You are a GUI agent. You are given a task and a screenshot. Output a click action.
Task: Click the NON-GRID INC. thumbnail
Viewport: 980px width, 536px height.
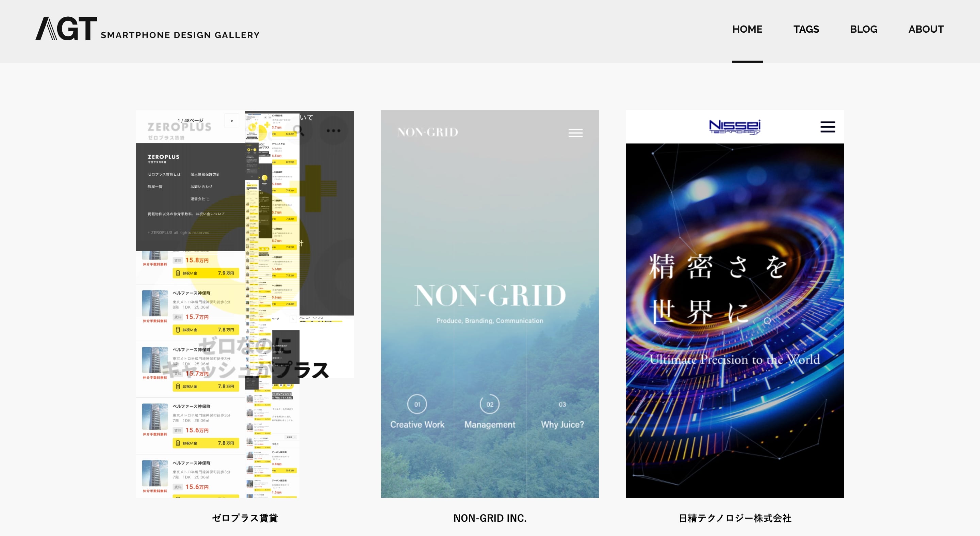490,305
